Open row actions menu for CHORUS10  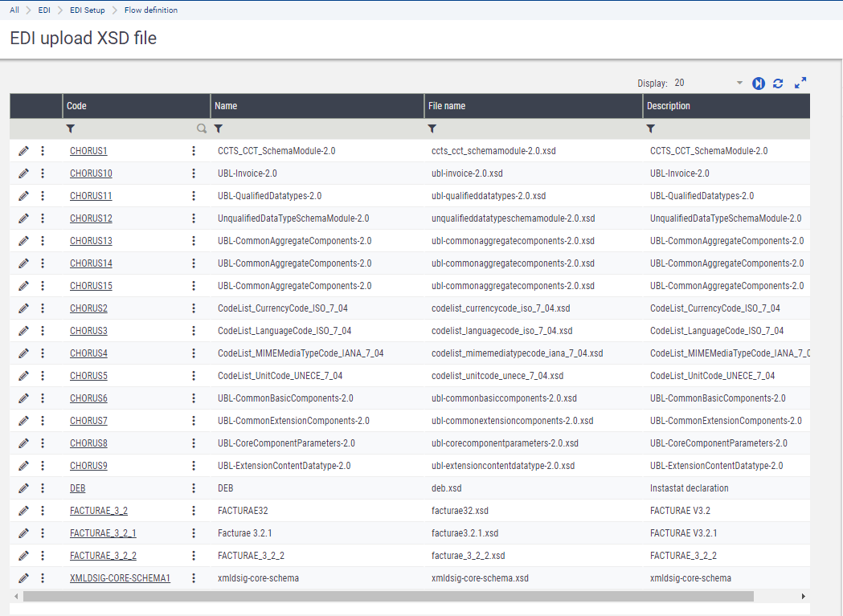[x=43, y=173]
